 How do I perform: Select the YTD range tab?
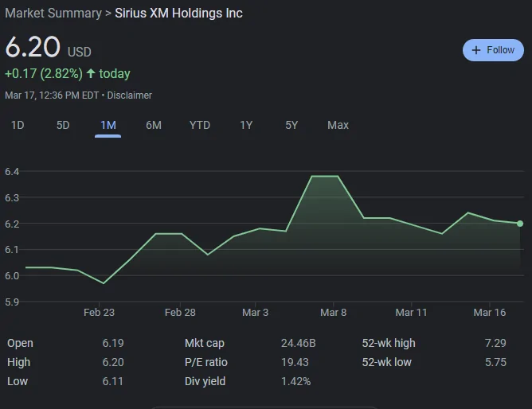pos(200,125)
